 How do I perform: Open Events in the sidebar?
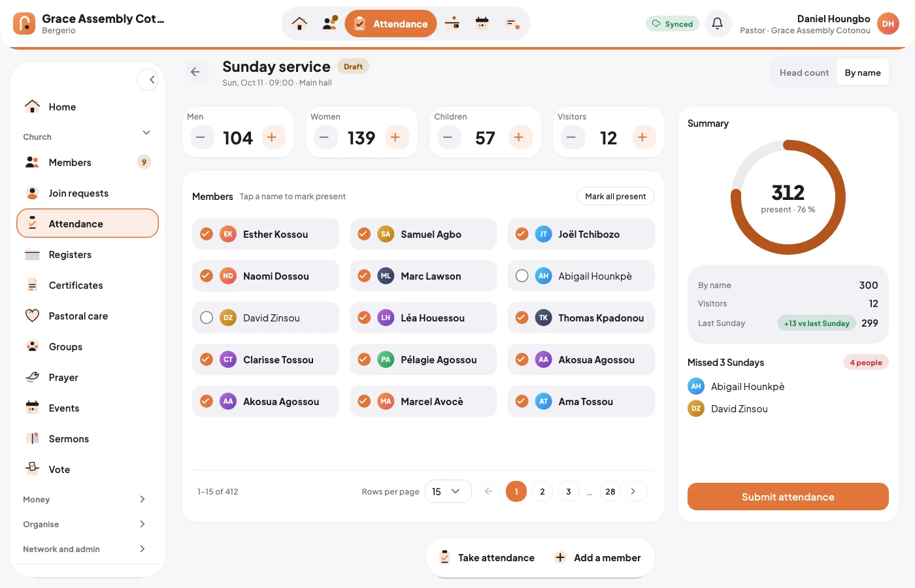tap(88, 408)
